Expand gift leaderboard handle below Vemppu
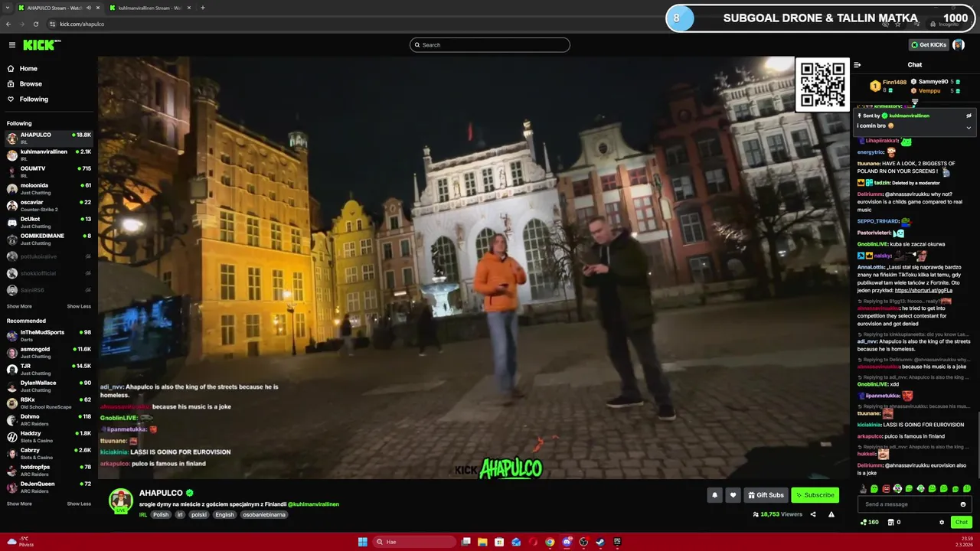The image size is (980, 551). click(914, 100)
